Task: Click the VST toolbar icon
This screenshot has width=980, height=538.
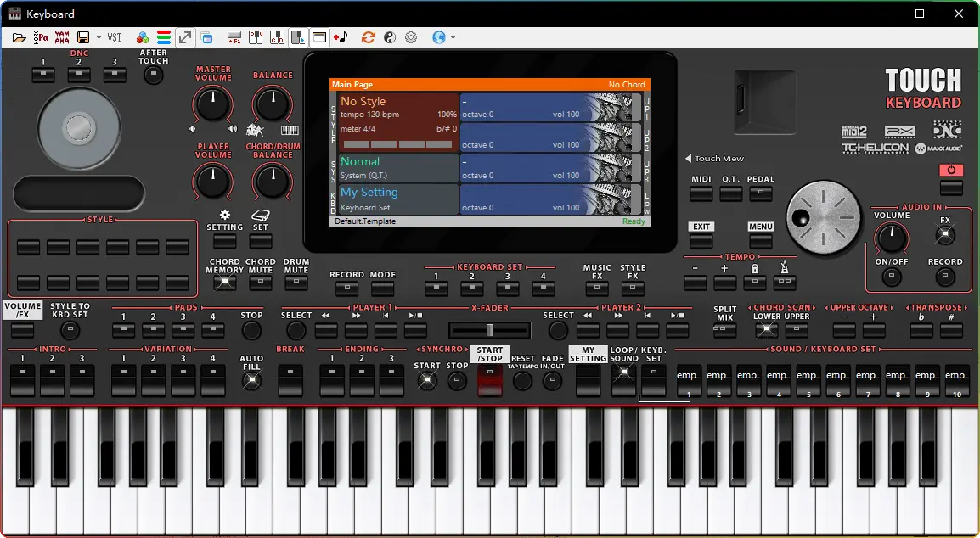Action: tap(115, 37)
